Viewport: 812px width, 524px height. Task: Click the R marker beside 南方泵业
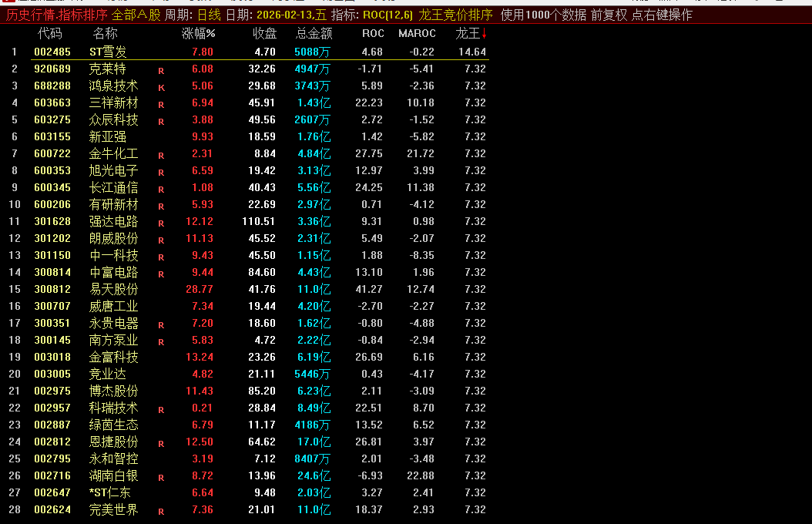coord(161,341)
